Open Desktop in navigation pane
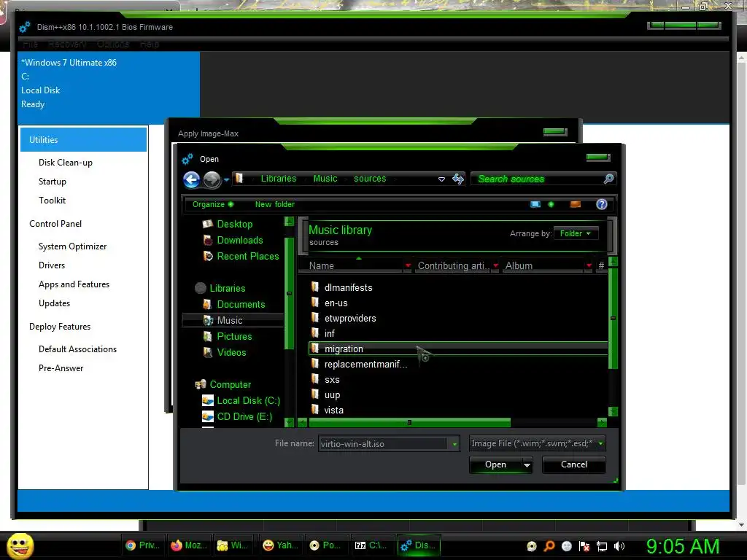The image size is (747, 560). [x=234, y=225]
